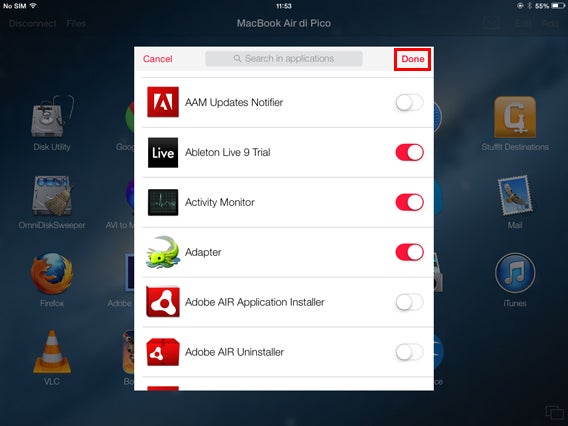Image resolution: width=568 pixels, height=426 pixels.
Task: Tap the MacBook Air di Pico title
Action: tap(284, 23)
